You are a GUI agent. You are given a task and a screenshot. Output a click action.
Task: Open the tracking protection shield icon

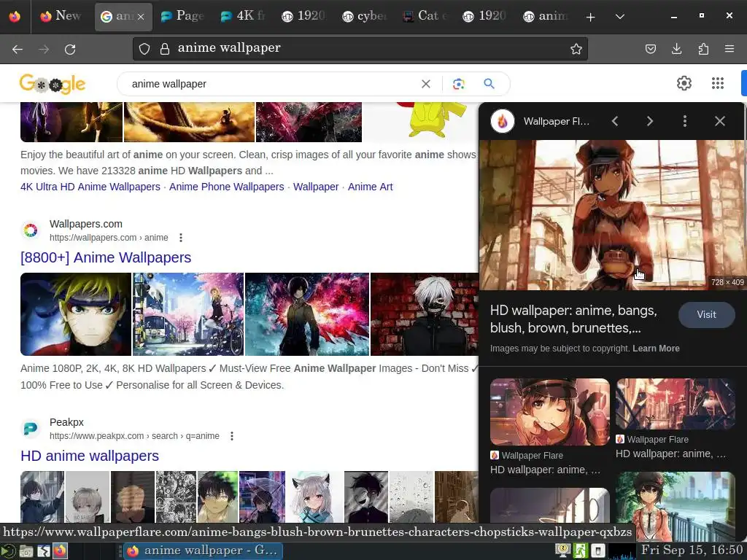pos(144,49)
